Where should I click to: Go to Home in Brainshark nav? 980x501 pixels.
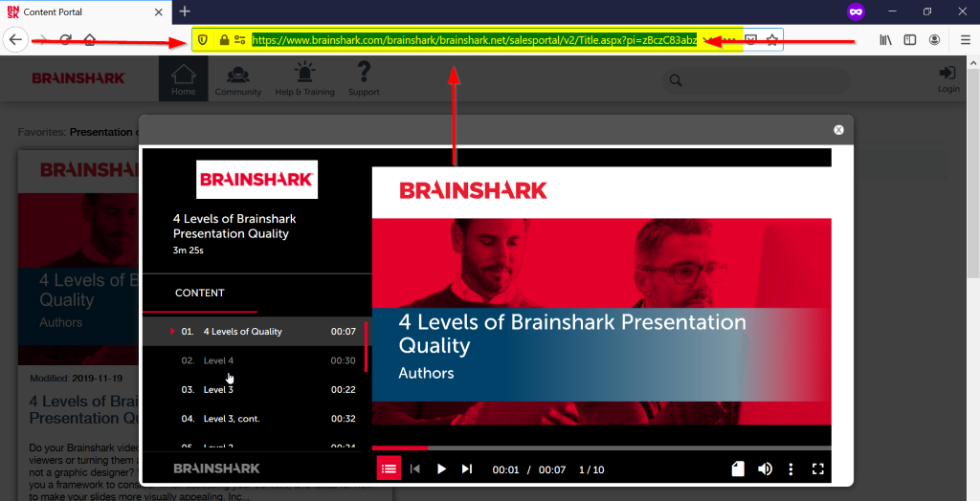183,78
